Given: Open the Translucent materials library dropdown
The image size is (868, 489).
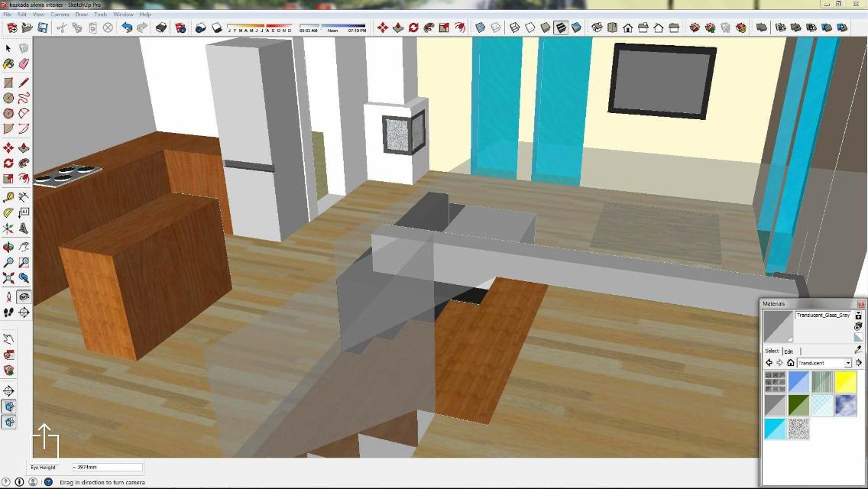Looking at the screenshot, I should 847,363.
